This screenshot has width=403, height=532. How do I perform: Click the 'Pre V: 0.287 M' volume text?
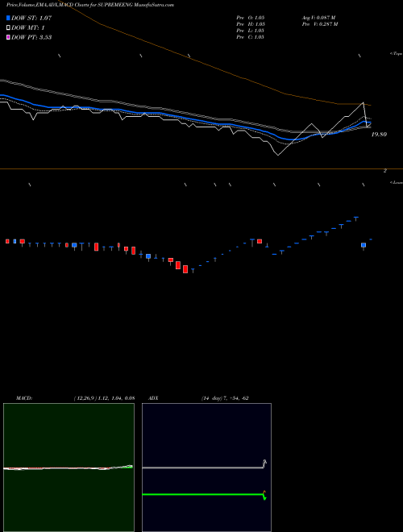pos(319,24)
